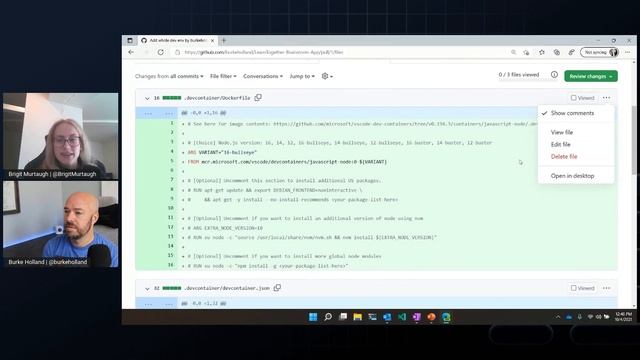Open the orange app taskbar icon
The height and width of the screenshot is (360, 640).
431,317
